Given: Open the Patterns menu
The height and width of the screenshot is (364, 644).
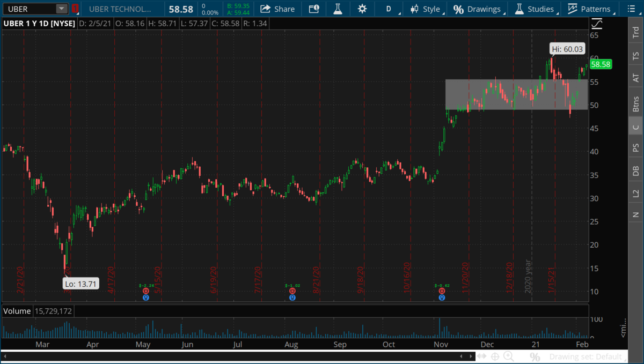Looking at the screenshot, I should point(591,9).
